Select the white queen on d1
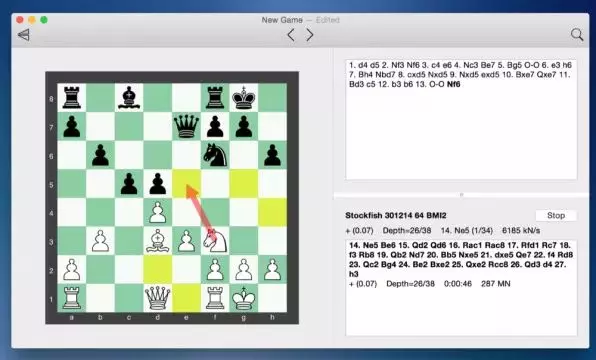This screenshot has width=596, height=360. [x=157, y=298]
